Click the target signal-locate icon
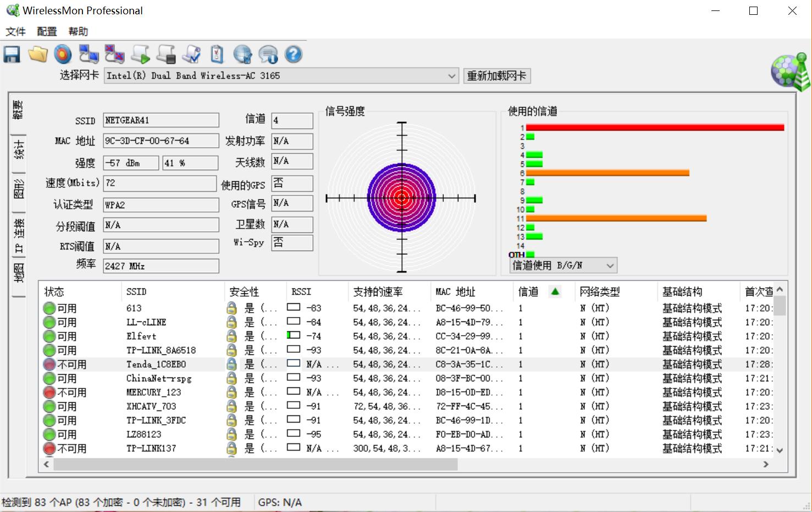The image size is (812, 512). (x=62, y=54)
